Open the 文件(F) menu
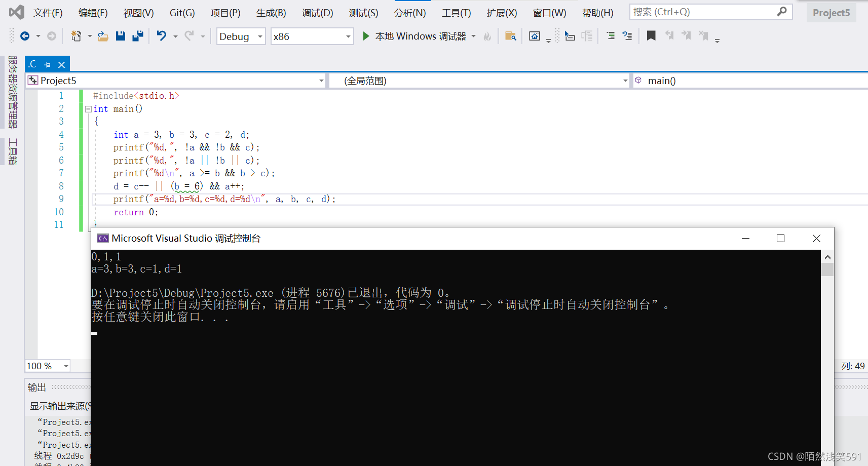Viewport: 868px width, 466px height. coord(48,13)
